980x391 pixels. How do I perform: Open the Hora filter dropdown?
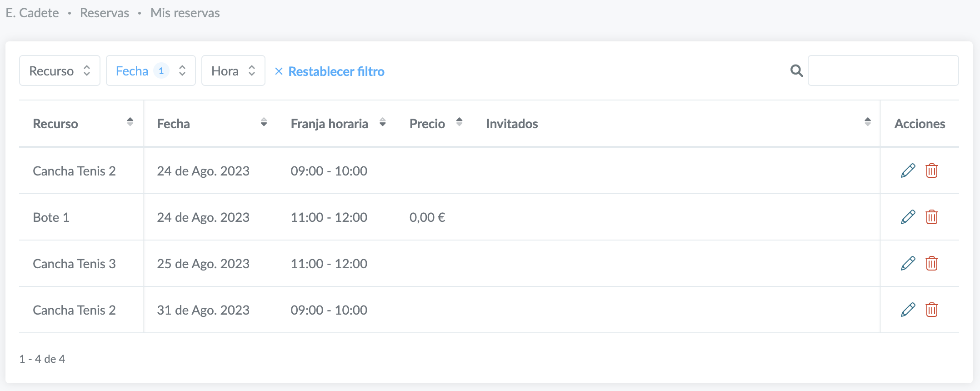(233, 71)
